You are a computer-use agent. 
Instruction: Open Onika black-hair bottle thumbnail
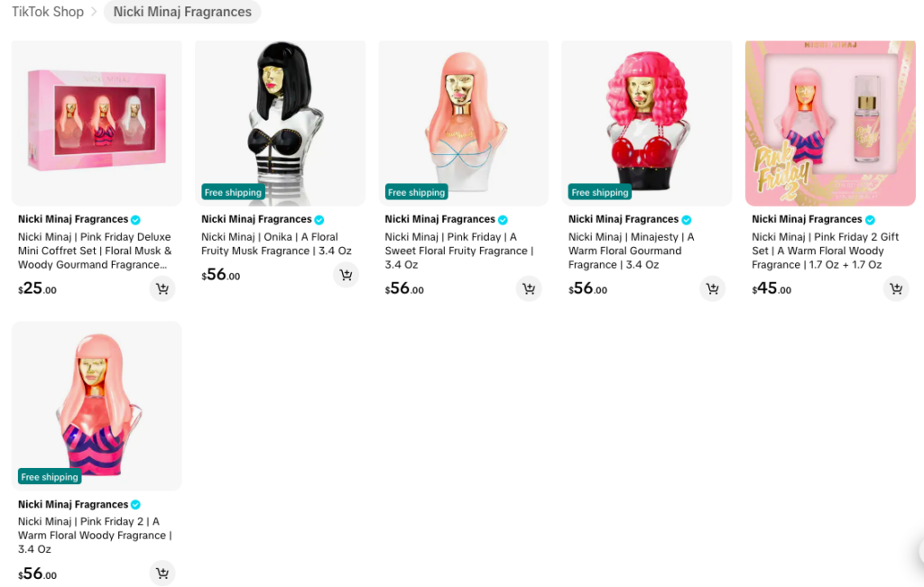coord(280,123)
